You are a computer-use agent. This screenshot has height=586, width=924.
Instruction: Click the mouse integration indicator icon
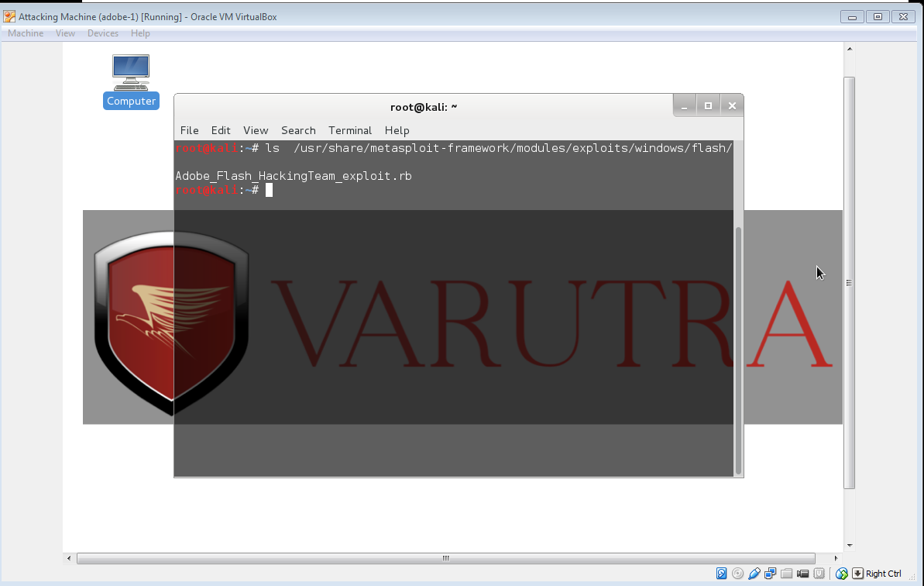click(x=841, y=574)
